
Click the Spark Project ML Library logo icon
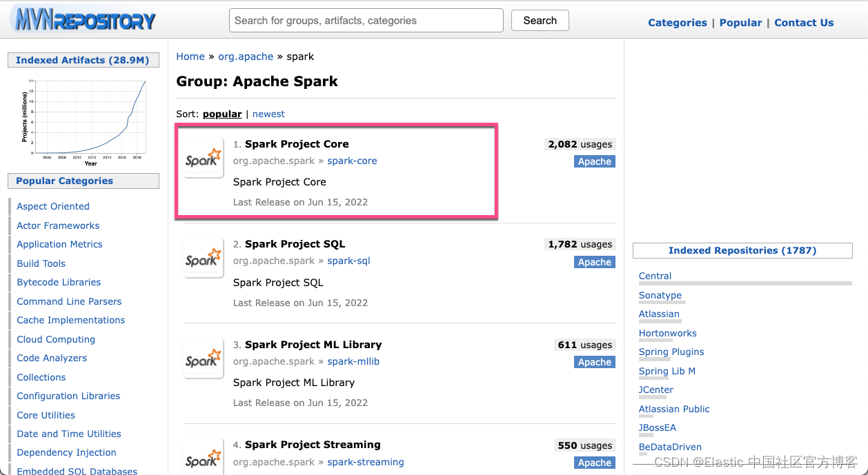(203, 359)
